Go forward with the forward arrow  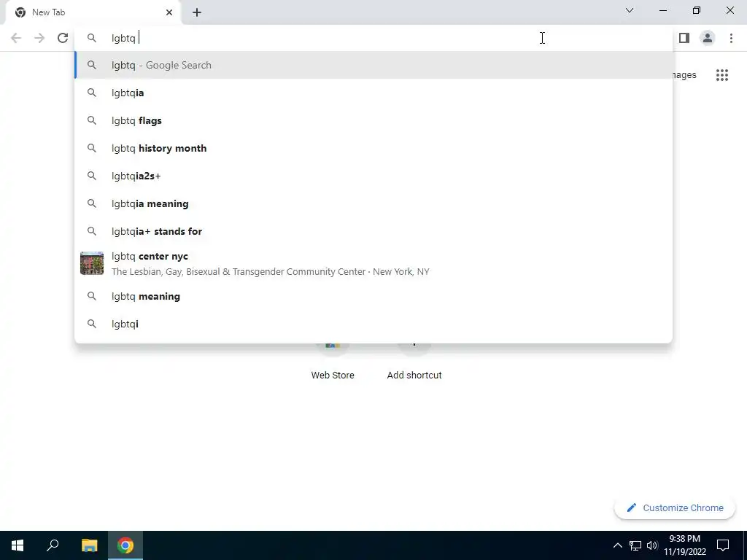pos(39,38)
